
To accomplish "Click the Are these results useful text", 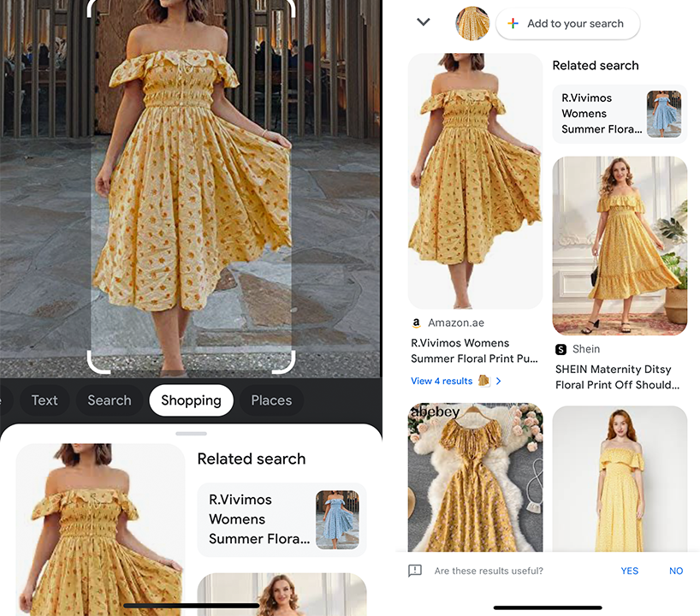I will 489,571.
